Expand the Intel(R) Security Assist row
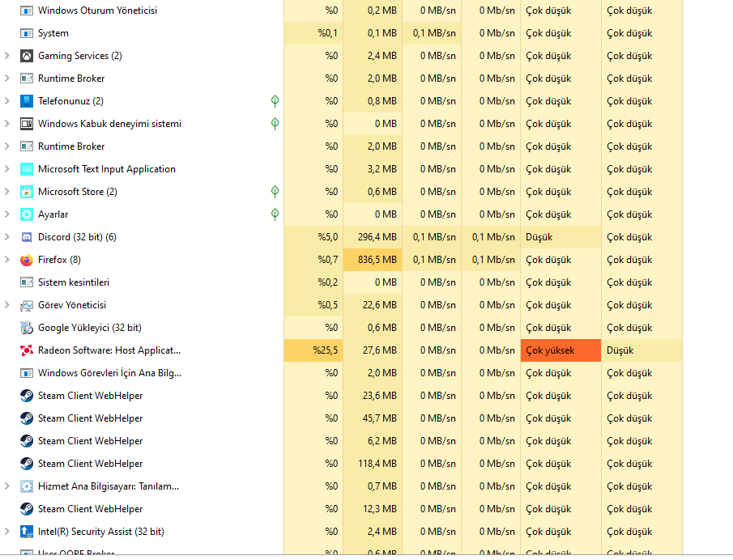Image resolution: width=733 pixels, height=560 pixels. [x=7, y=532]
